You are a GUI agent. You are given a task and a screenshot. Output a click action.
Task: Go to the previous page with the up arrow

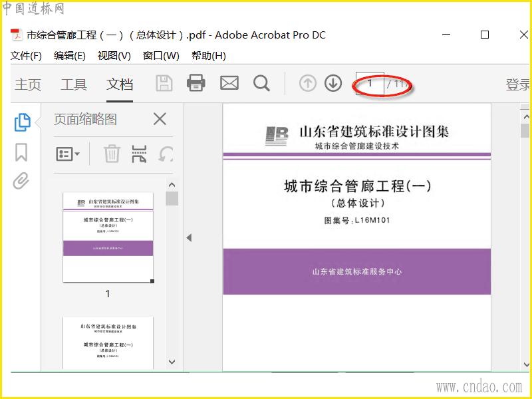pos(308,83)
